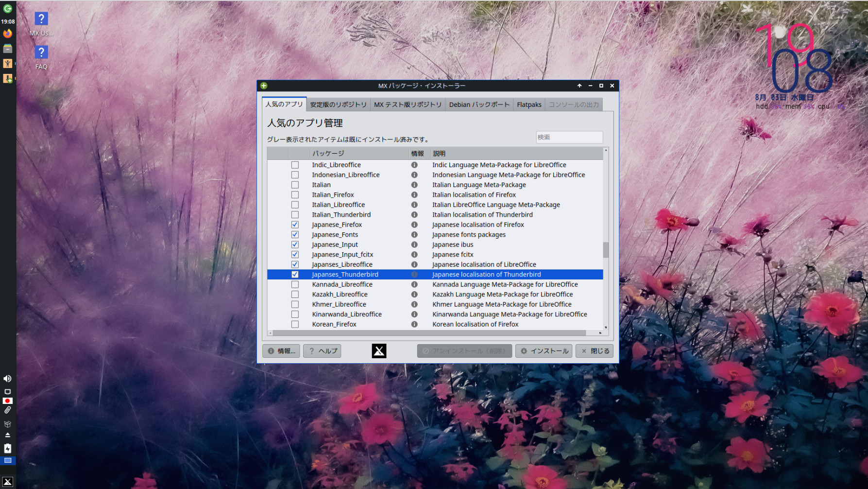
Task: Open the MX User manual desktop icon
Action: click(x=41, y=24)
